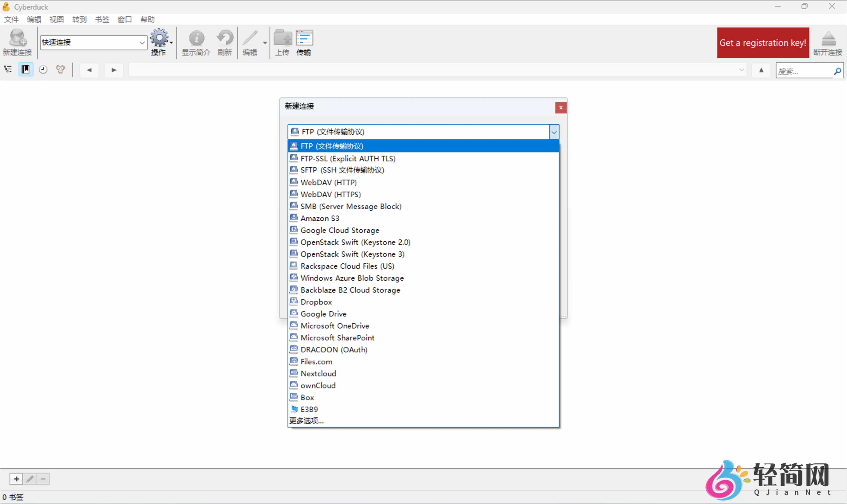Add a new bookmark with the plus button

click(16, 479)
